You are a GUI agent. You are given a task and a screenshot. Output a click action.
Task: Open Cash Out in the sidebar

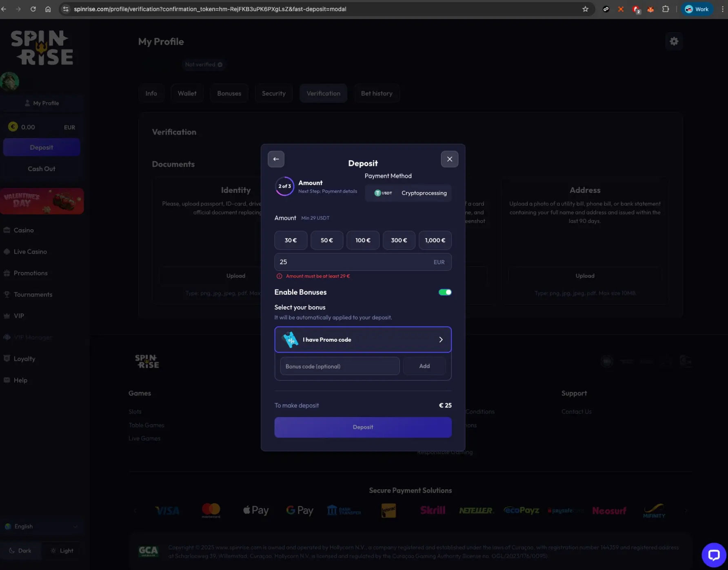(x=42, y=169)
